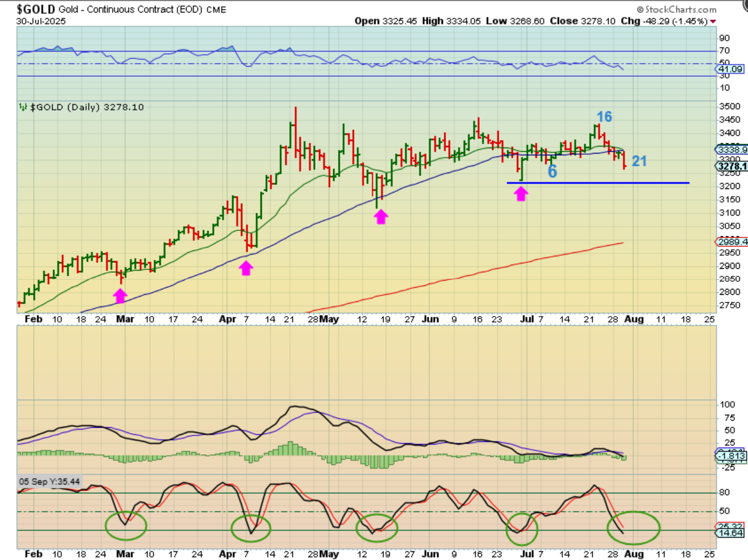Click the Close 3278.10 value in the header
This screenshot has width=748, height=560.
[x=582, y=21]
